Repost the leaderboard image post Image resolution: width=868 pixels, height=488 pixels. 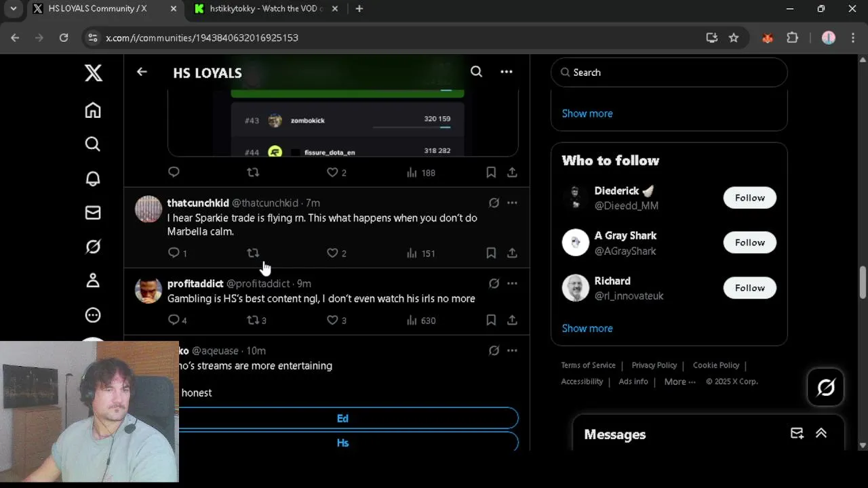click(x=253, y=172)
